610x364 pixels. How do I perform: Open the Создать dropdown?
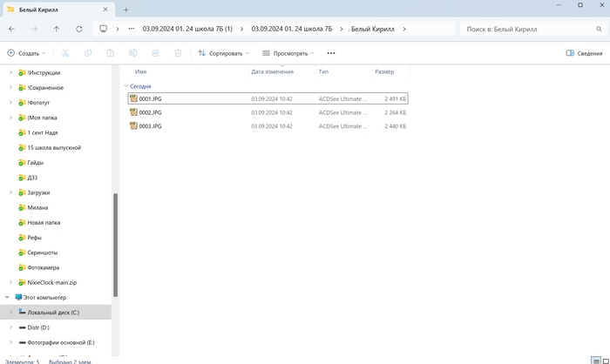pos(26,53)
